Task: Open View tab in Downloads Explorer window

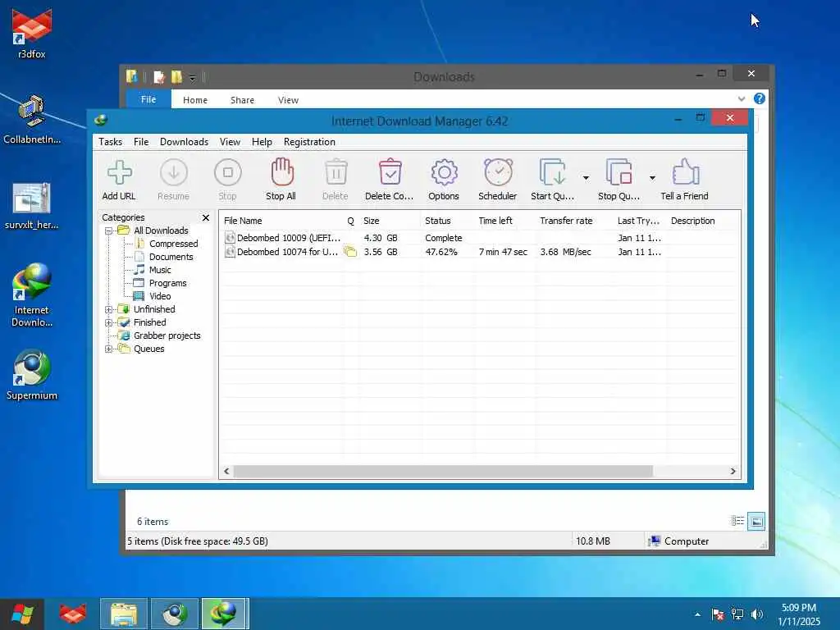Action: point(288,100)
